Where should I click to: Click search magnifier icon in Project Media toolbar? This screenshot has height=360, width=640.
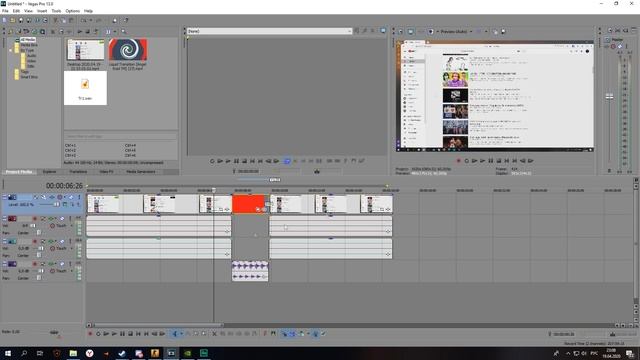124,31
